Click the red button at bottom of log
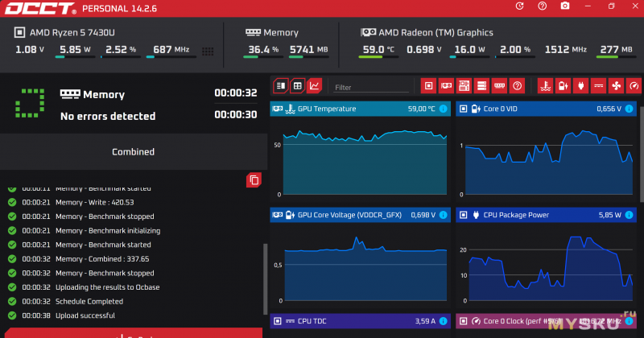The image size is (644, 338). [133, 333]
